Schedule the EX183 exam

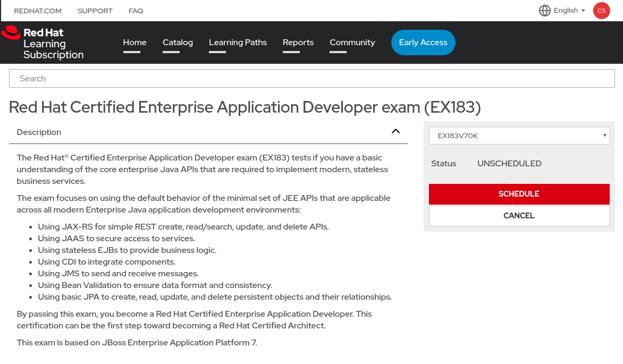(519, 194)
